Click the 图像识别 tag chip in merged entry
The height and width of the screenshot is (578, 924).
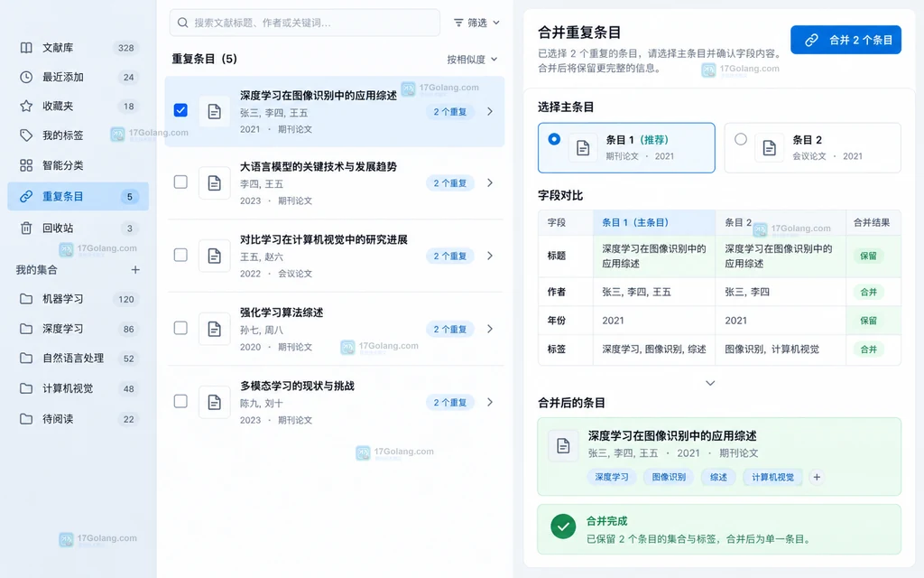669,477
